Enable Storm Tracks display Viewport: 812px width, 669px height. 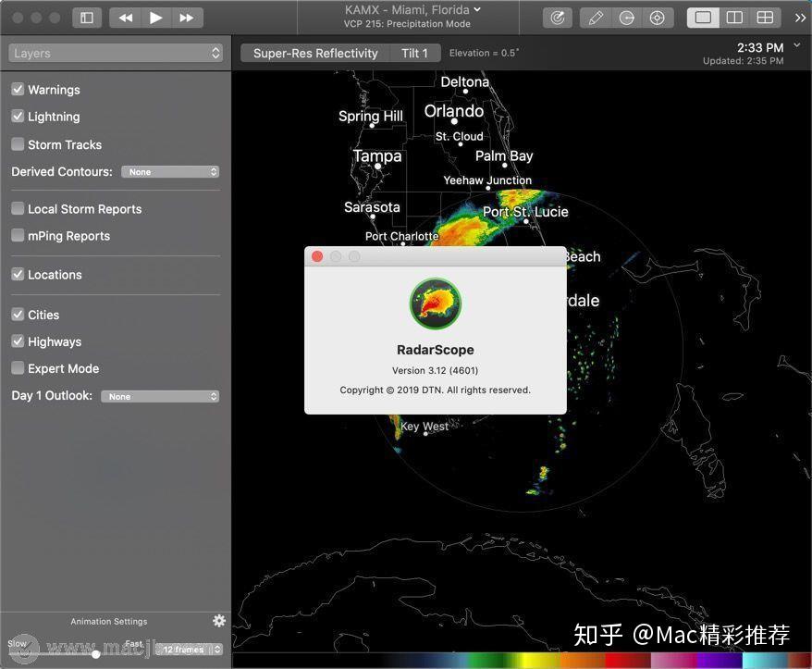(17, 143)
